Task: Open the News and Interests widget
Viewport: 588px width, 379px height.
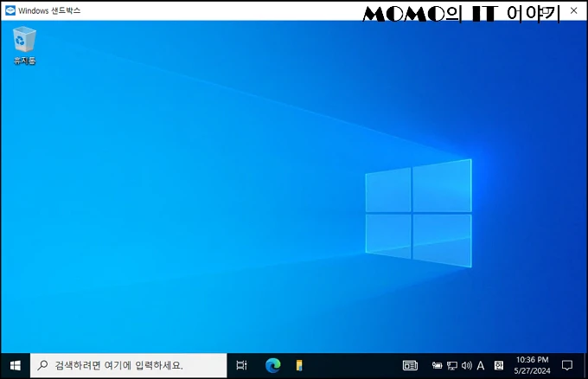Action: tap(410, 365)
